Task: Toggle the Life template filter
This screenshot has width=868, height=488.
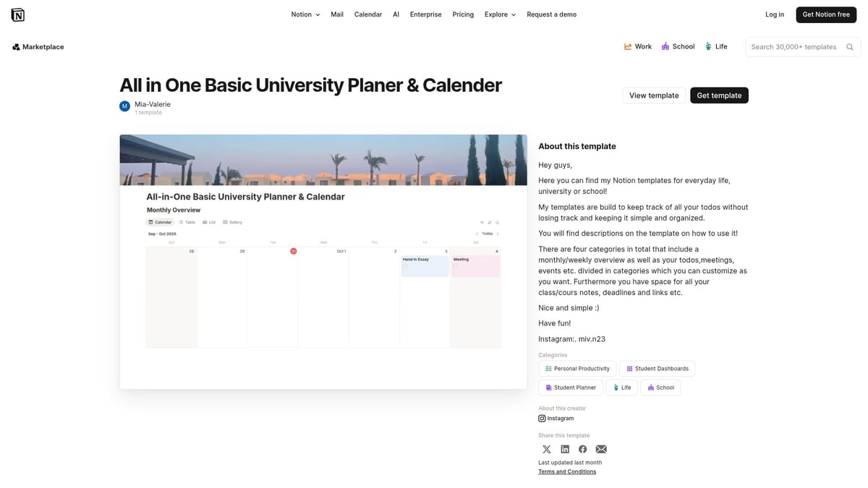Action: [716, 46]
